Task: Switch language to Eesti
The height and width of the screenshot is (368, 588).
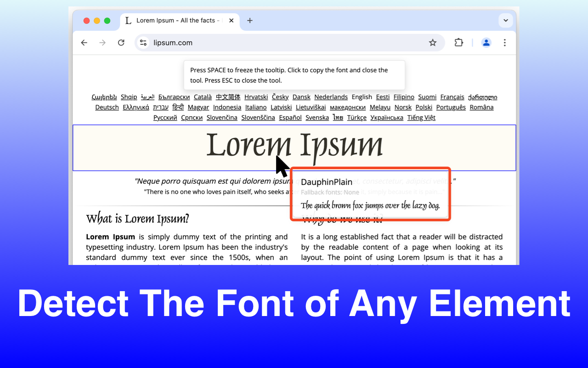Action: click(383, 97)
